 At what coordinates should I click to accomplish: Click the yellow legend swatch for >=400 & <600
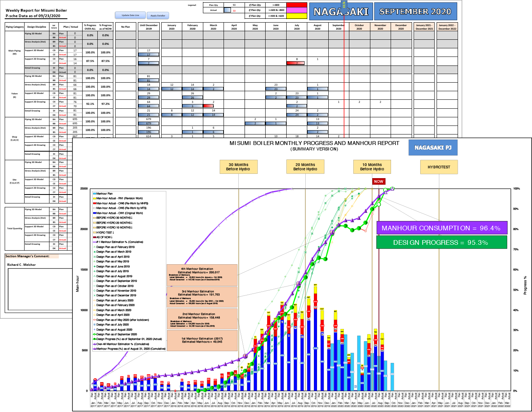[x=296, y=16]
